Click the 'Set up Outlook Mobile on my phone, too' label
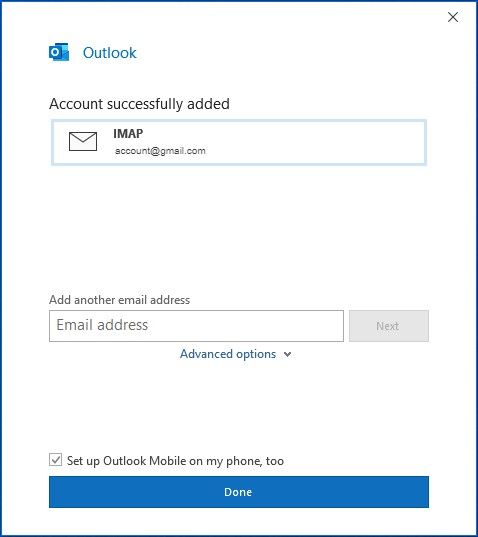 175,461
